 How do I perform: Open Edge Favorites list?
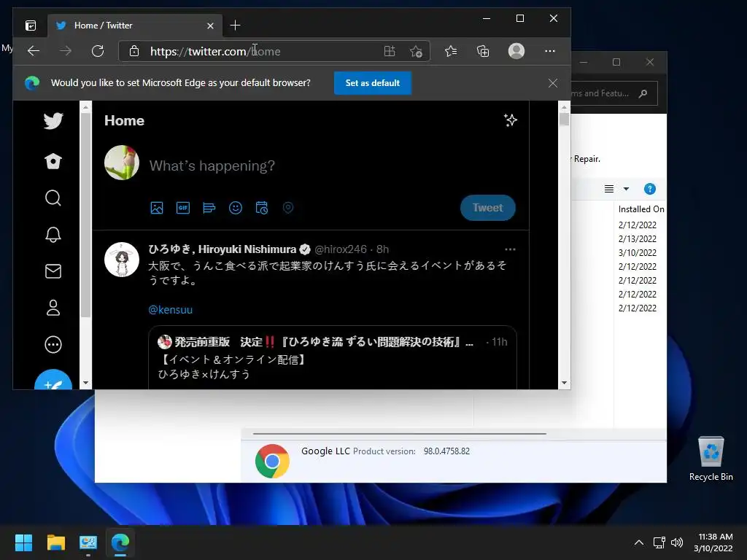click(451, 51)
